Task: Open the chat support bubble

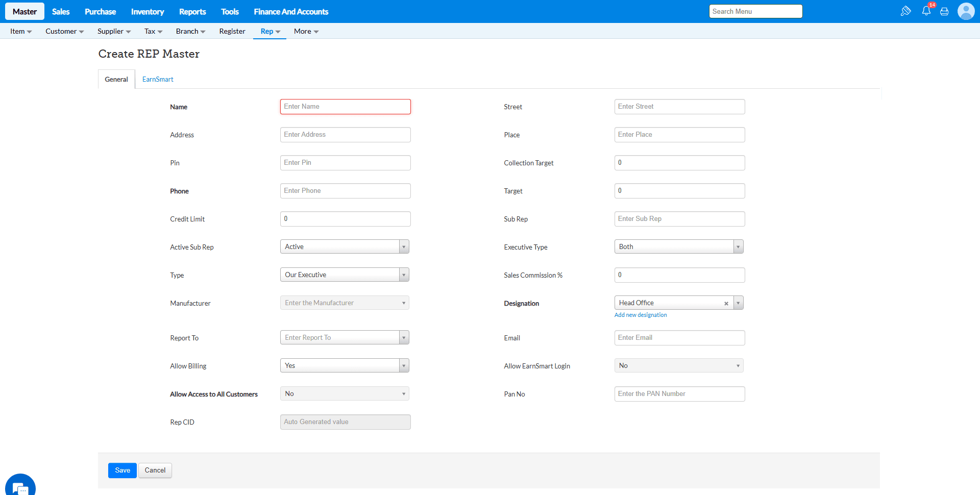Action: tap(20, 487)
